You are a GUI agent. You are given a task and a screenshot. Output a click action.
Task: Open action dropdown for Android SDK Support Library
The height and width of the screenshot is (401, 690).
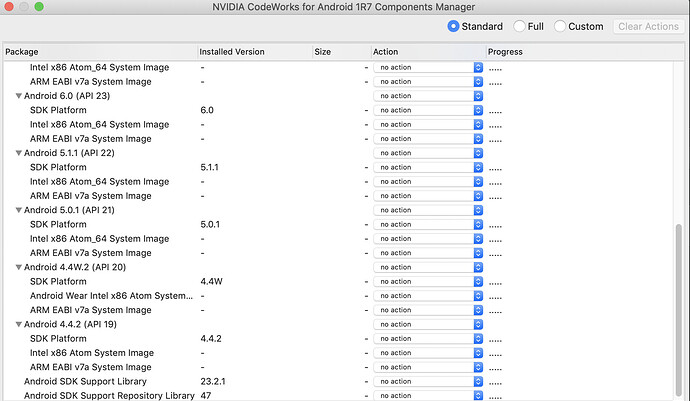click(x=428, y=382)
